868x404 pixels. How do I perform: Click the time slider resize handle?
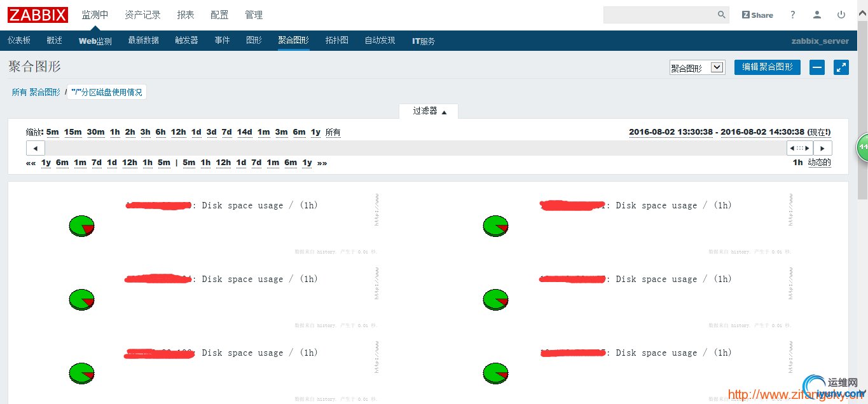click(x=800, y=148)
